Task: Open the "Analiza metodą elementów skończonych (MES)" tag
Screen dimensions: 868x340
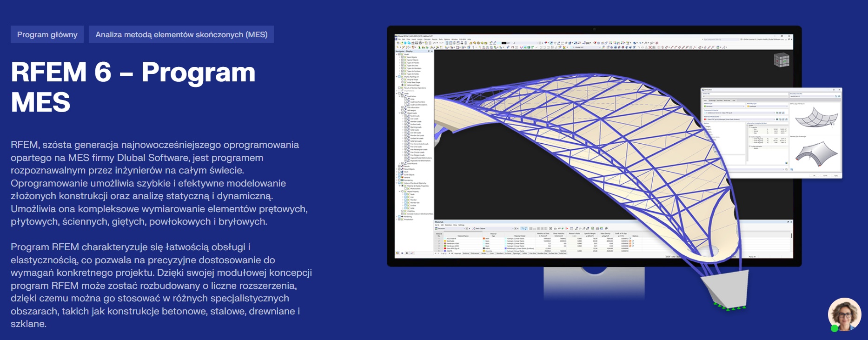Action: pyautogui.click(x=181, y=34)
